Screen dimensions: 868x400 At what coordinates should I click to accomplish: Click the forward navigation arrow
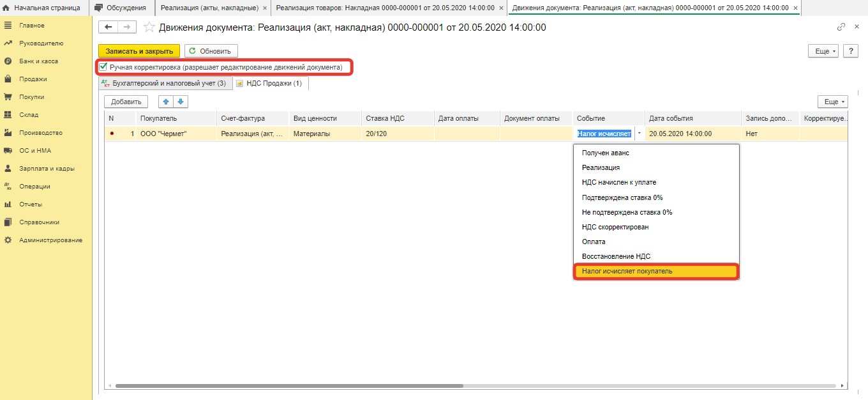(126, 27)
